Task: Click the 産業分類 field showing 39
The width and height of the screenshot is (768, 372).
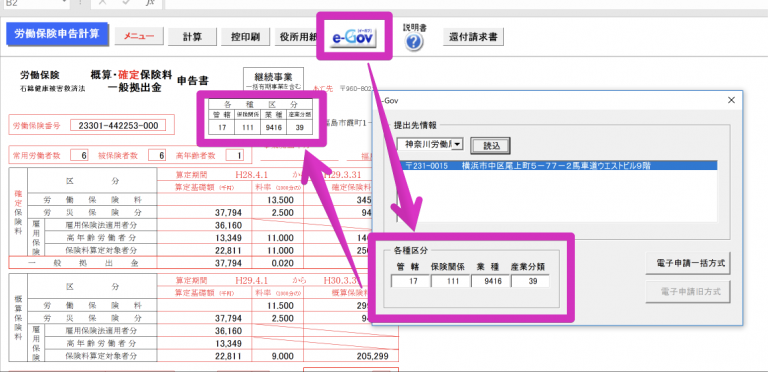Action: pos(530,281)
